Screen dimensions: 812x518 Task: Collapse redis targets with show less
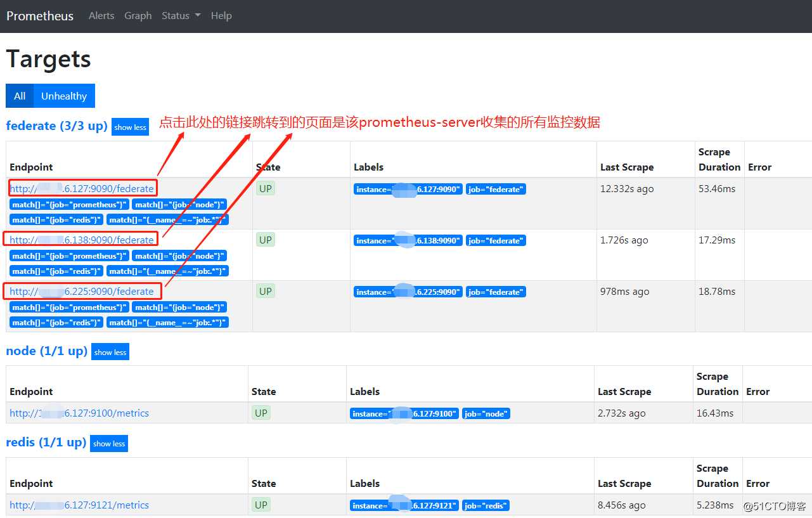(109, 443)
